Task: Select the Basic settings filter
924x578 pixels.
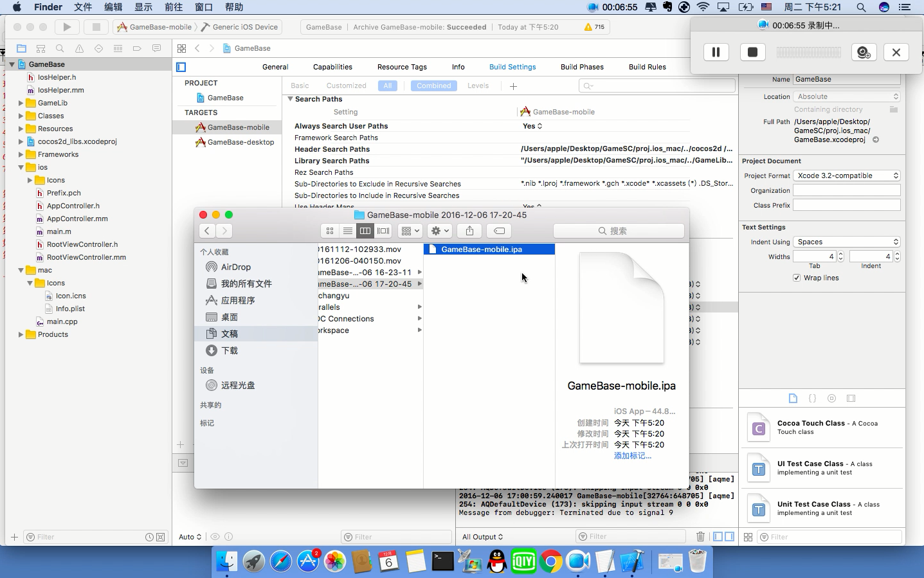Action: click(300, 86)
